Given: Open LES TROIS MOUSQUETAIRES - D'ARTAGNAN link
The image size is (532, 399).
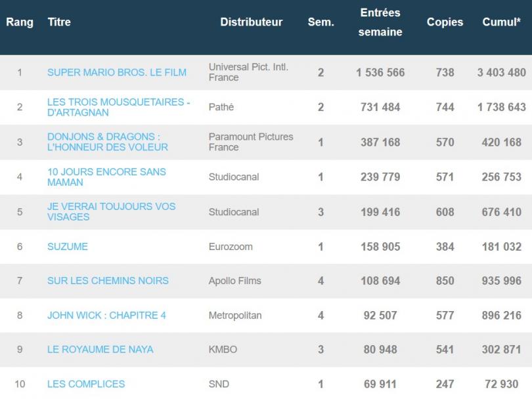Looking at the screenshot, I should [118, 107].
